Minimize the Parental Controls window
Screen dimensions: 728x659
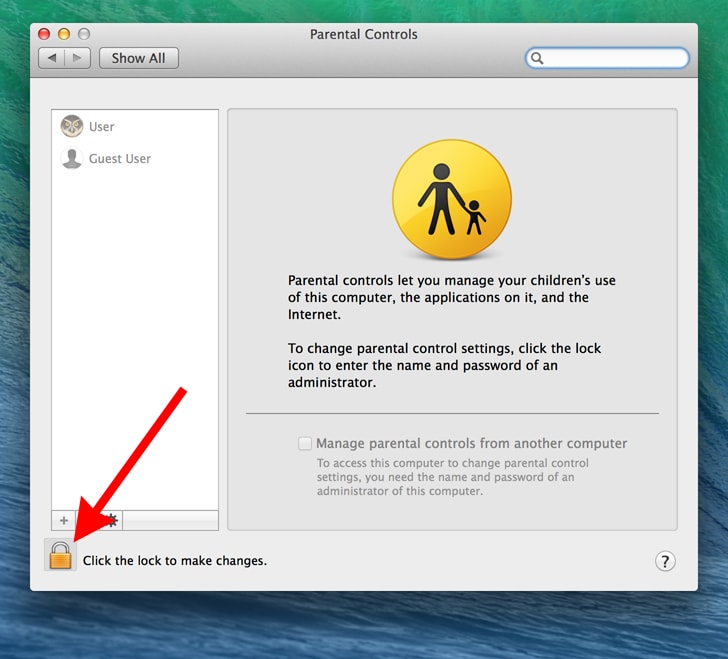click(x=64, y=34)
